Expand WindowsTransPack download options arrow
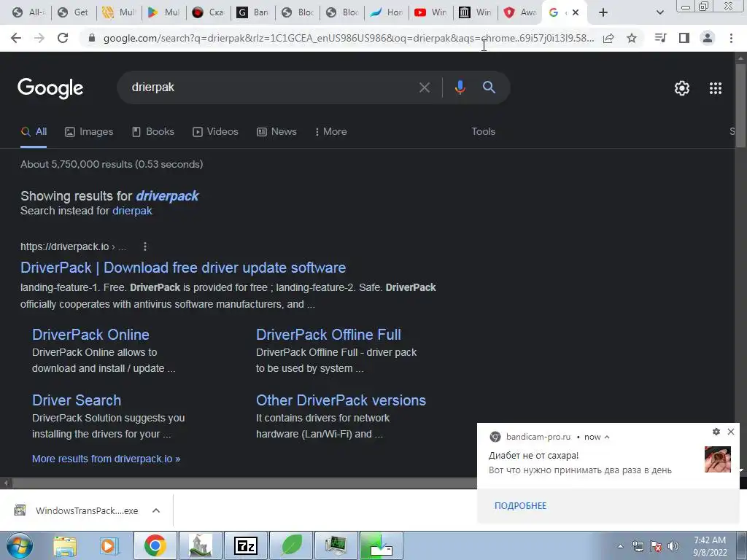Image resolution: width=747 pixels, height=560 pixels. (x=156, y=510)
